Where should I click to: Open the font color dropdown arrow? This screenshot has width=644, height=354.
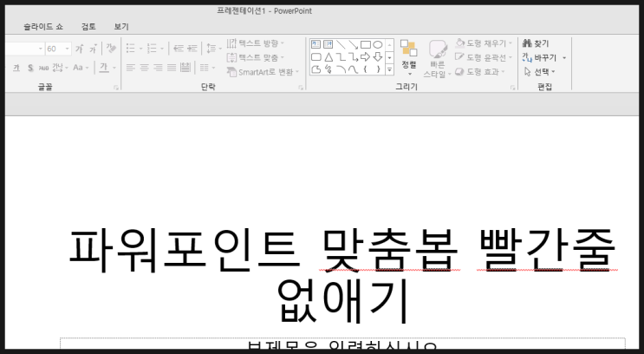[x=114, y=68]
